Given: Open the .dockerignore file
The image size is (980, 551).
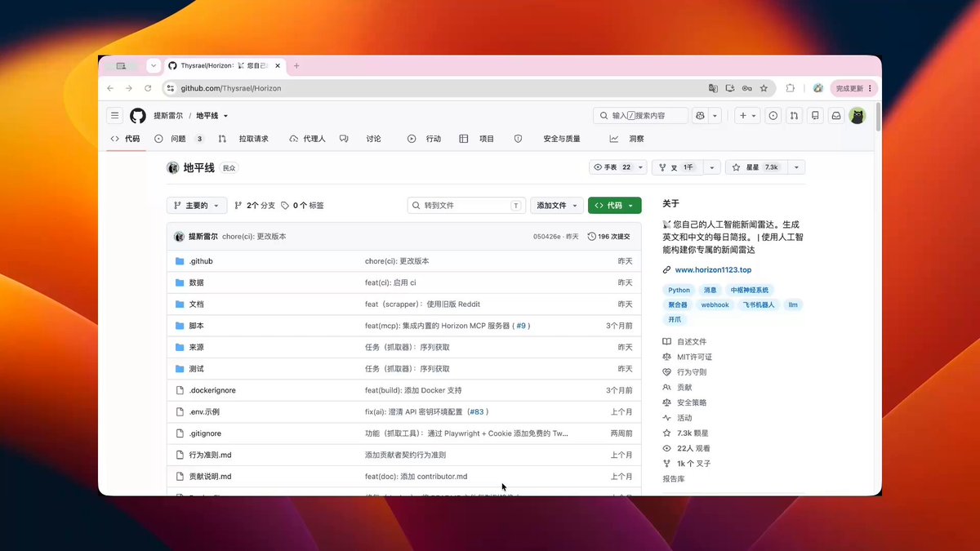Looking at the screenshot, I should point(212,390).
